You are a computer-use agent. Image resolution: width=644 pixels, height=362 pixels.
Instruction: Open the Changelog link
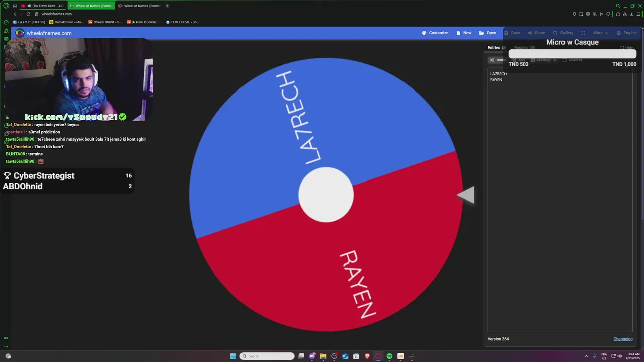(623, 339)
